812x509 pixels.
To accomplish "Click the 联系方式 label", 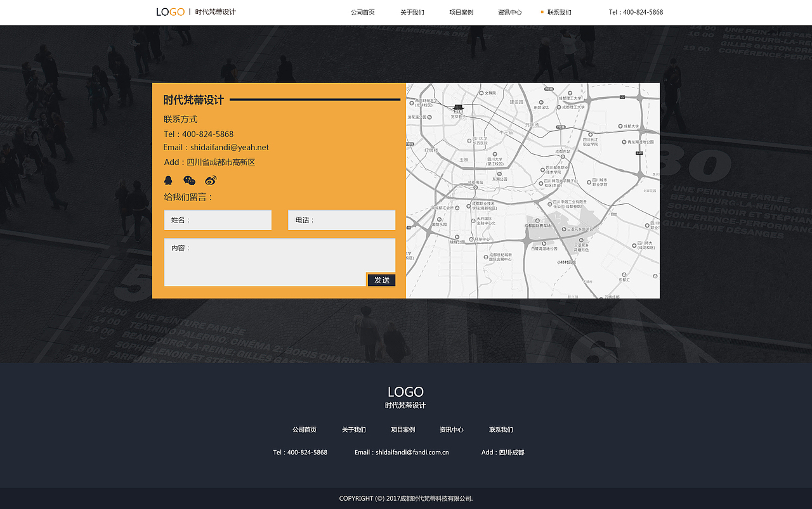I will tap(181, 119).
